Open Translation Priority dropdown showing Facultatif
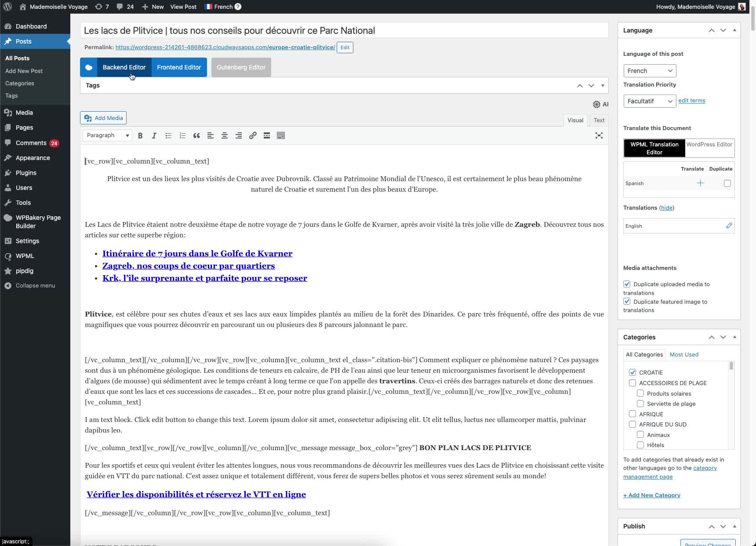The height and width of the screenshot is (546, 756). tap(650, 101)
